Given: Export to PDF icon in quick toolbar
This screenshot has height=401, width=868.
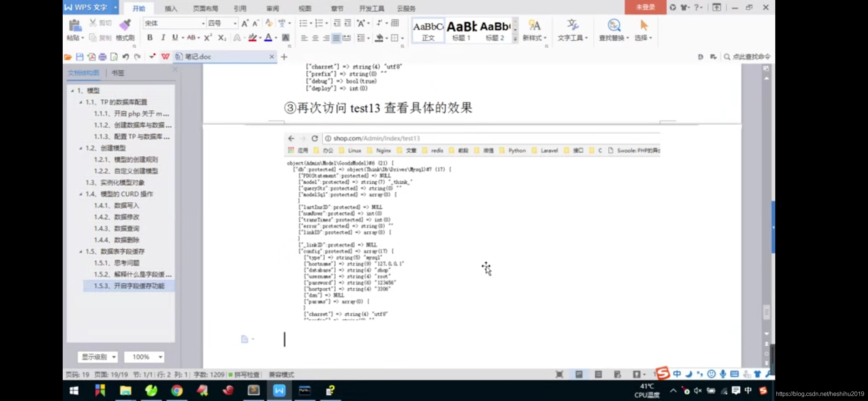Looking at the screenshot, I should 91,57.
